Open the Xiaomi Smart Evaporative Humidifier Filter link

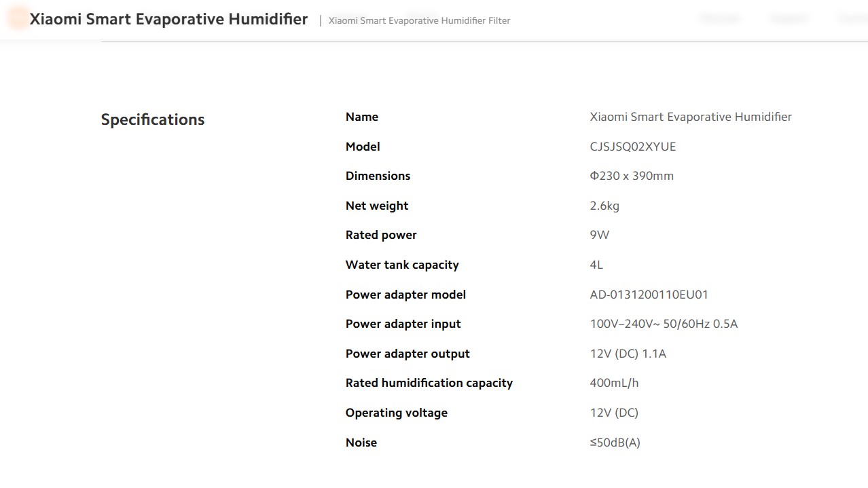419,20
